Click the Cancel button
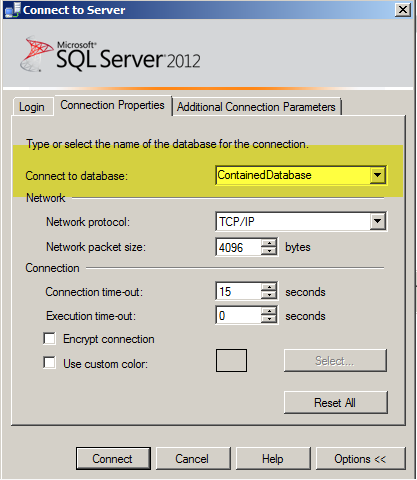Image resolution: width=417 pixels, height=480 pixels. click(x=193, y=459)
